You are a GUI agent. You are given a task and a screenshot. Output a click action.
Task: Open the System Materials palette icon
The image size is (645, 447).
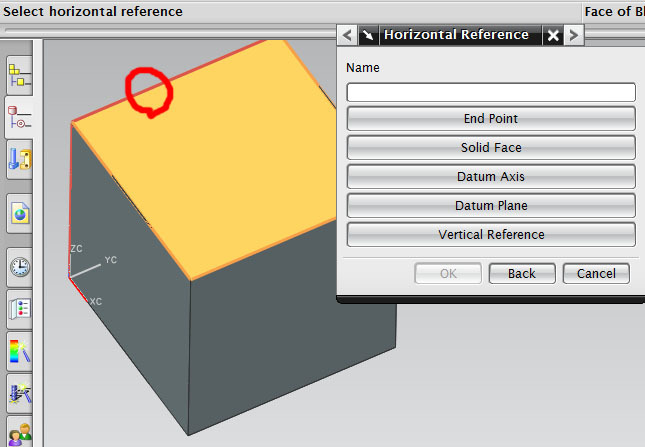click(x=19, y=310)
